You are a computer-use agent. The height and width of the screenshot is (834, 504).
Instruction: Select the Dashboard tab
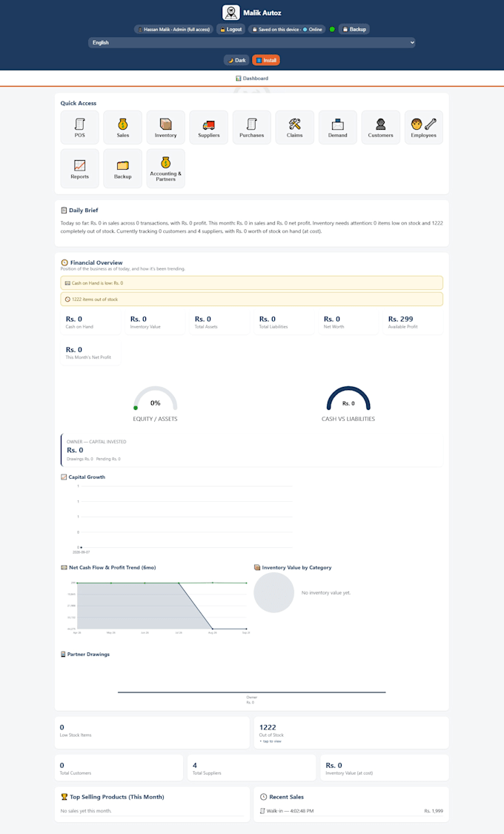[x=252, y=78]
